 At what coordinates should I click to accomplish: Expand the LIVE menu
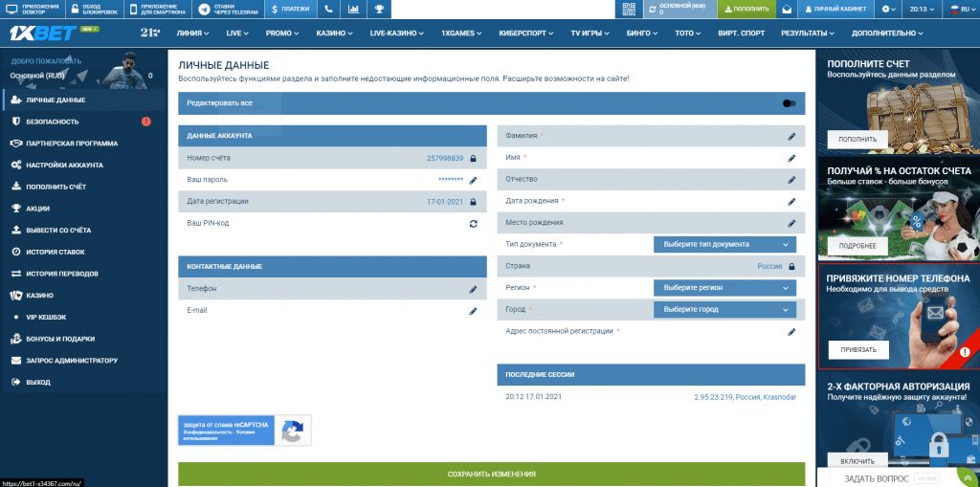(237, 33)
